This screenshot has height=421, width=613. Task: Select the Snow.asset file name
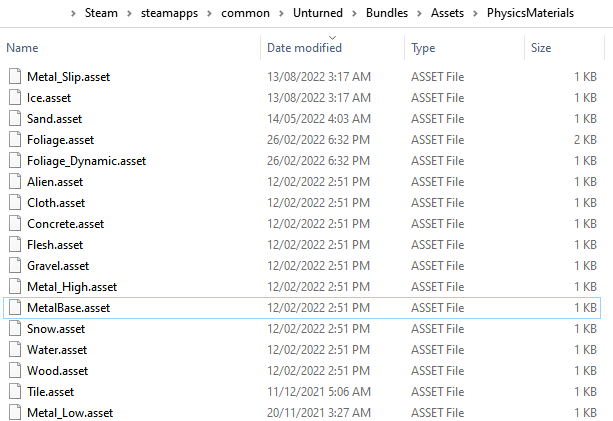(56, 329)
